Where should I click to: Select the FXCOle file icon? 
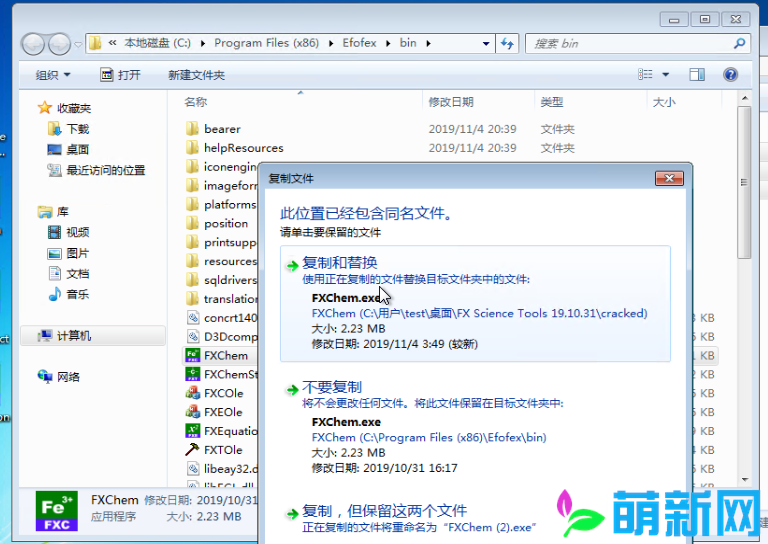193,393
